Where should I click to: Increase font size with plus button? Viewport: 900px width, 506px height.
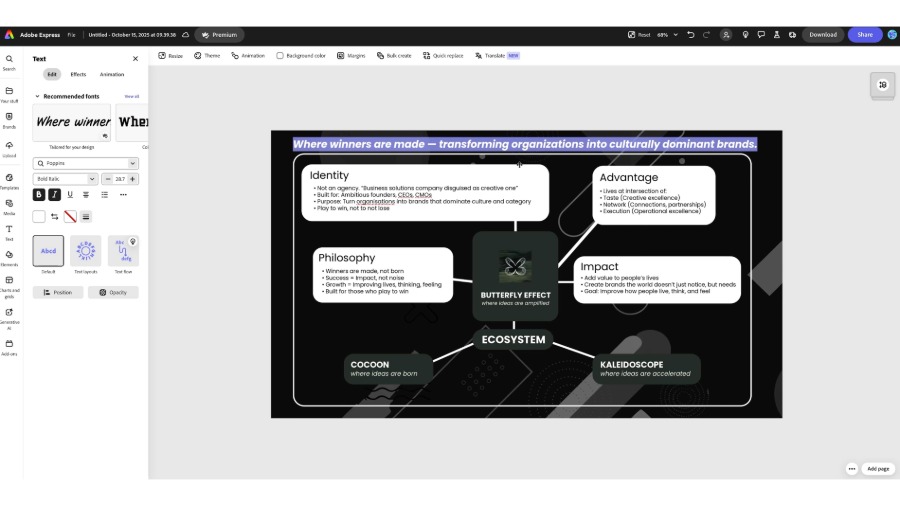point(132,179)
